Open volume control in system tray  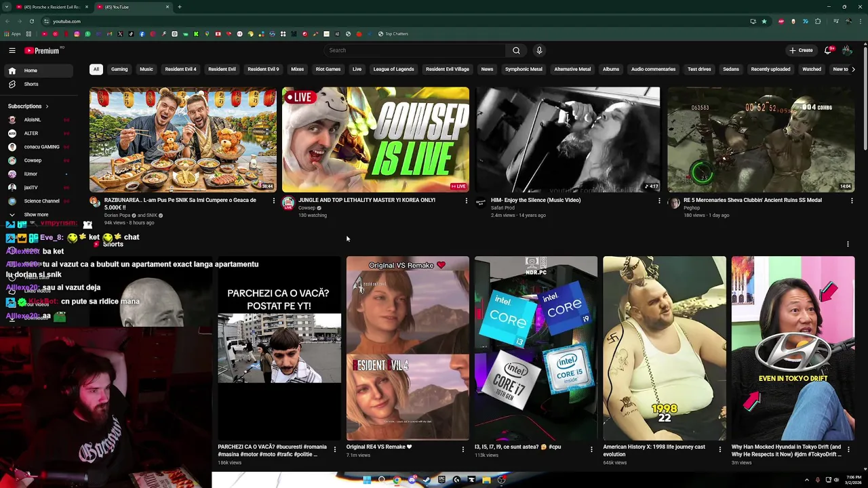point(836,480)
